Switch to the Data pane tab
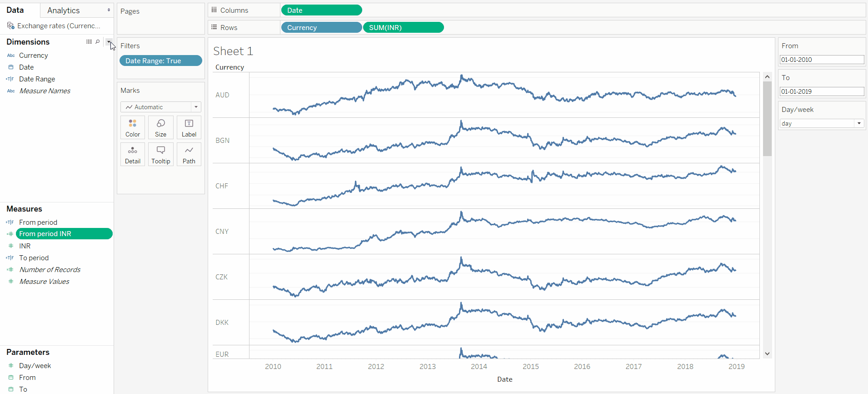 (x=15, y=10)
